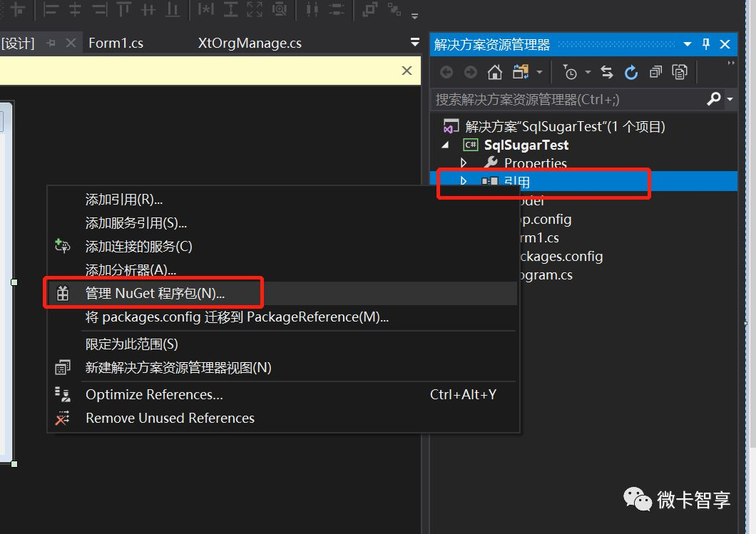756x534 pixels.
Task: Open document tab list dropdown
Action: click(x=414, y=42)
